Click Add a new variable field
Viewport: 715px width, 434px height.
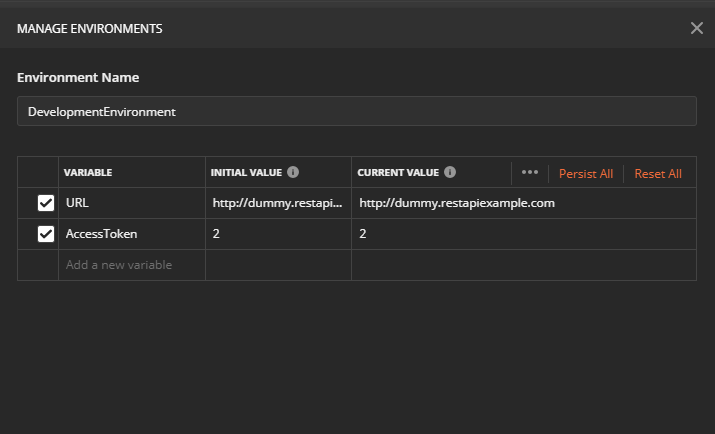[x=131, y=265]
